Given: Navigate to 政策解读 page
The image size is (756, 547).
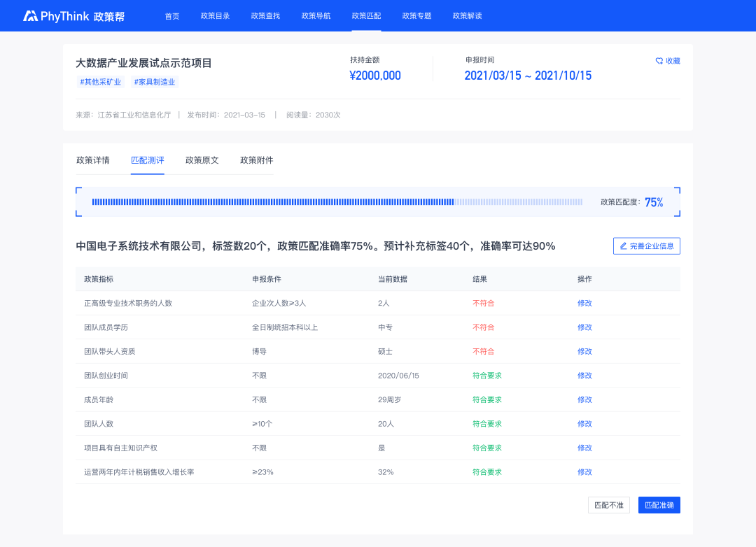Looking at the screenshot, I should pos(467,16).
